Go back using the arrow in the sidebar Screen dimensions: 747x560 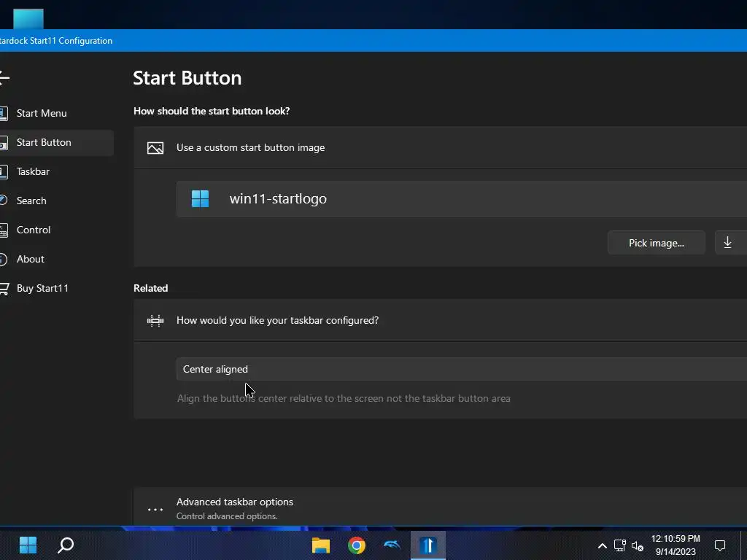pos(4,78)
